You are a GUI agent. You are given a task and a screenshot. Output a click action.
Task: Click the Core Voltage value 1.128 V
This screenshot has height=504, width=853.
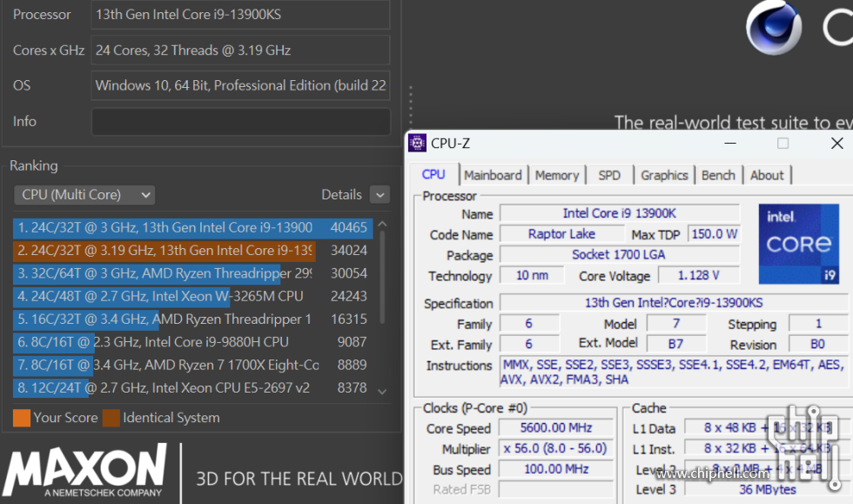(699, 275)
